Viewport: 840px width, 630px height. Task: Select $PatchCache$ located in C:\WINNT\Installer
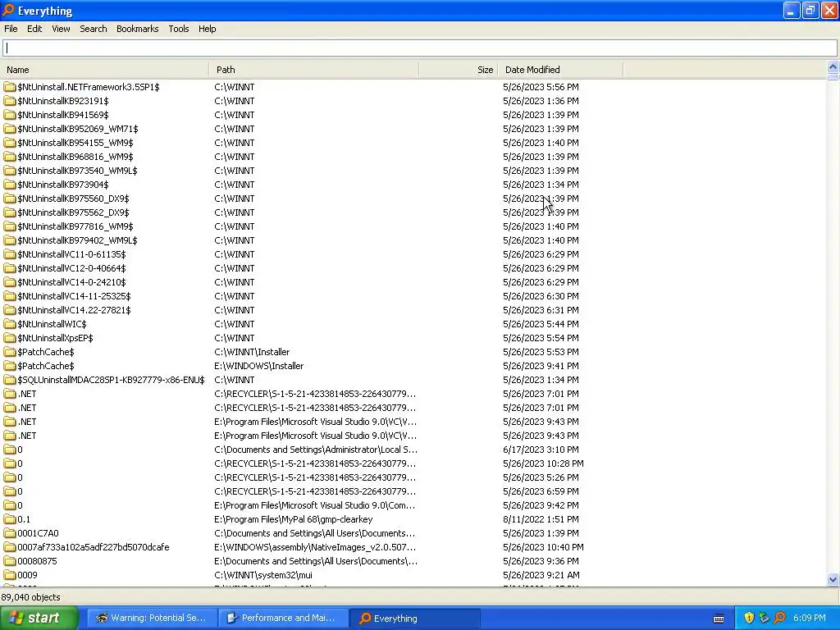tap(46, 351)
